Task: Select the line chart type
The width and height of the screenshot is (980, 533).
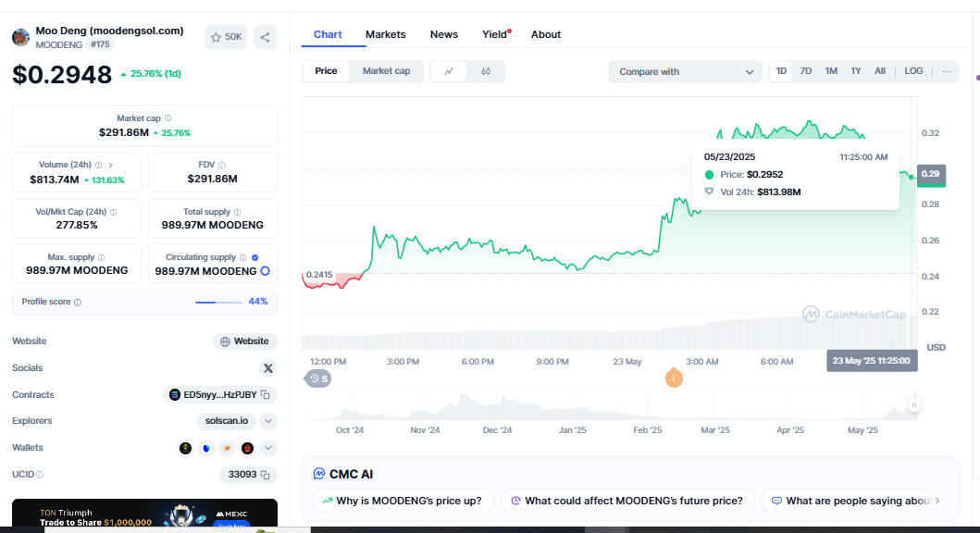Action: tap(449, 71)
